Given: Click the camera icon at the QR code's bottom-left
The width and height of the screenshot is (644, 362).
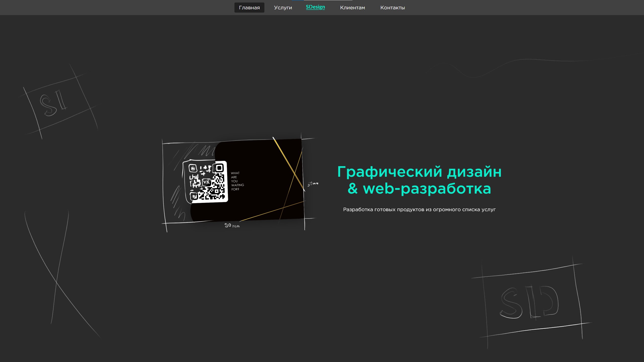Looking at the screenshot, I should (194, 197).
